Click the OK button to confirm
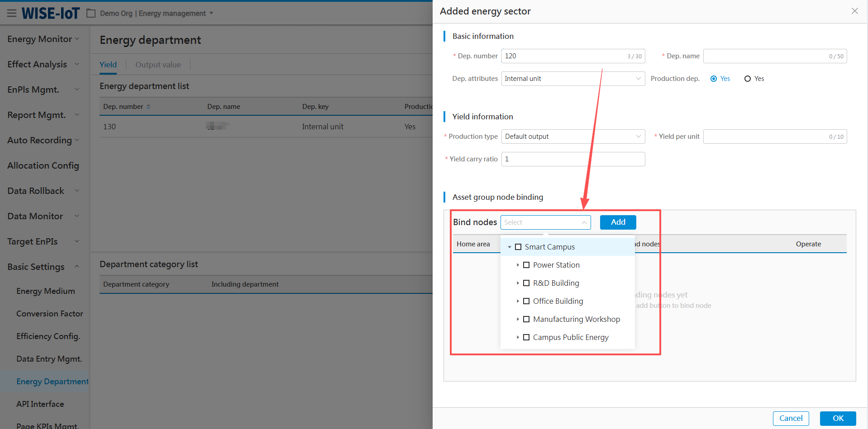868x429 pixels. point(838,418)
